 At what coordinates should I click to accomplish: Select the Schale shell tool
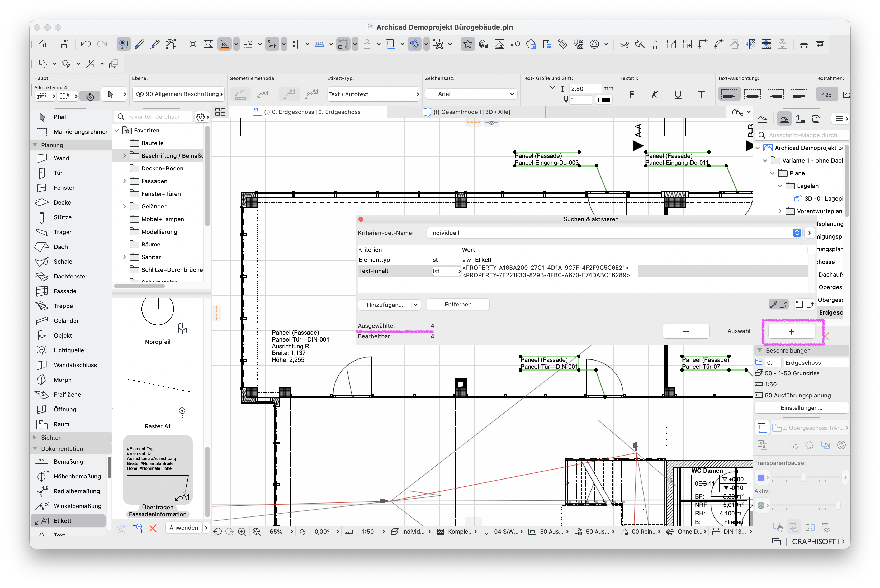point(63,261)
